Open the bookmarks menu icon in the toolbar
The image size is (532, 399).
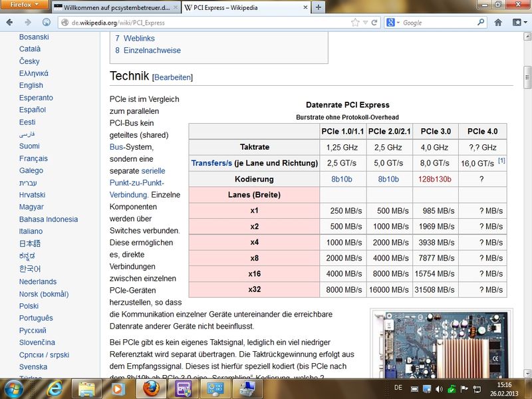click(x=516, y=22)
